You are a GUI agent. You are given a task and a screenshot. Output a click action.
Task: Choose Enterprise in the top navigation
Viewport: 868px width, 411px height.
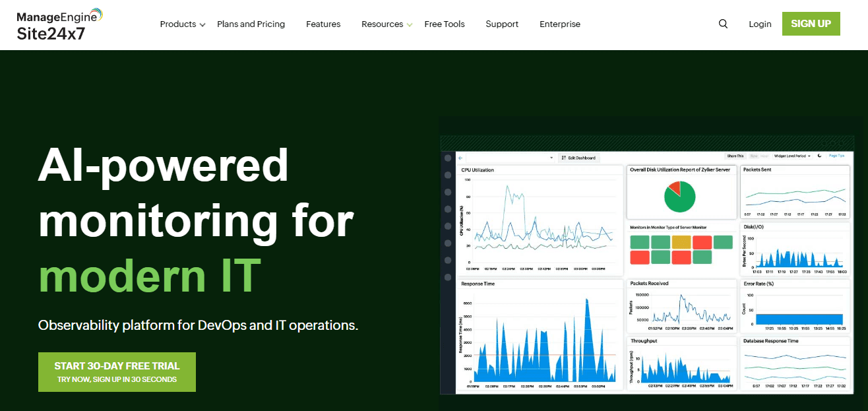click(x=560, y=24)
